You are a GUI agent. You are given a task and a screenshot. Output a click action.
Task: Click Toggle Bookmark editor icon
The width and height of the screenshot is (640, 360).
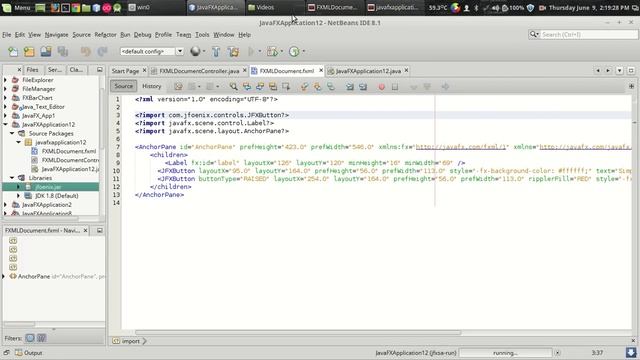coord(331,87)
